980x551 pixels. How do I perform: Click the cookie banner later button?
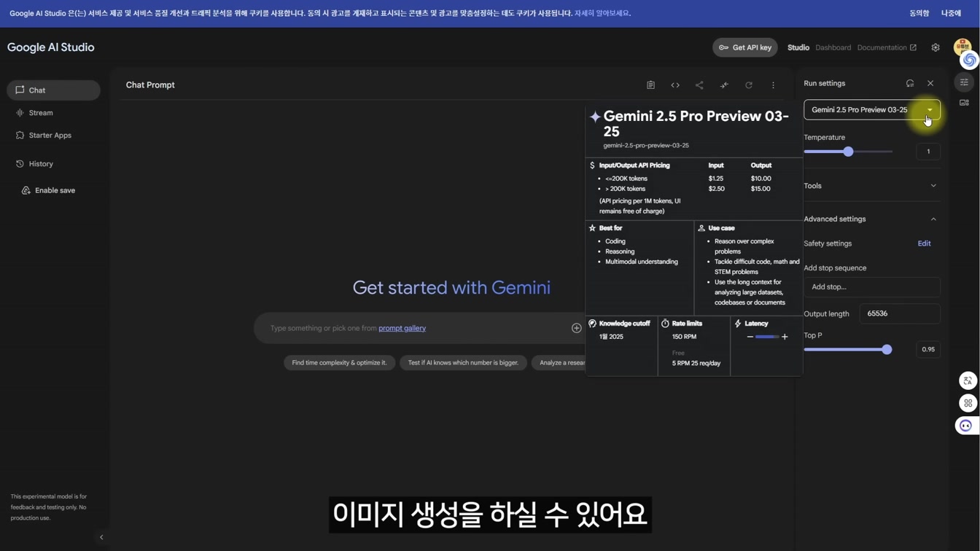pyautogui.click(x=951, y=13)
